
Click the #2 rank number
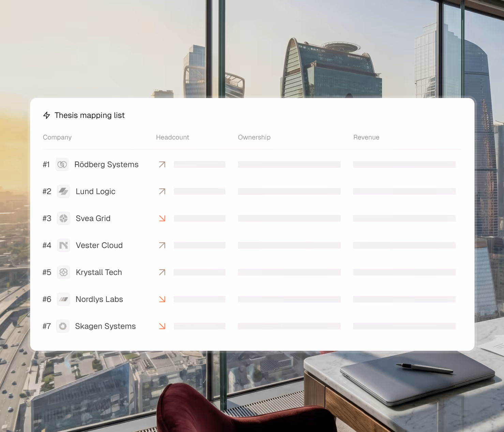[47, 191]
